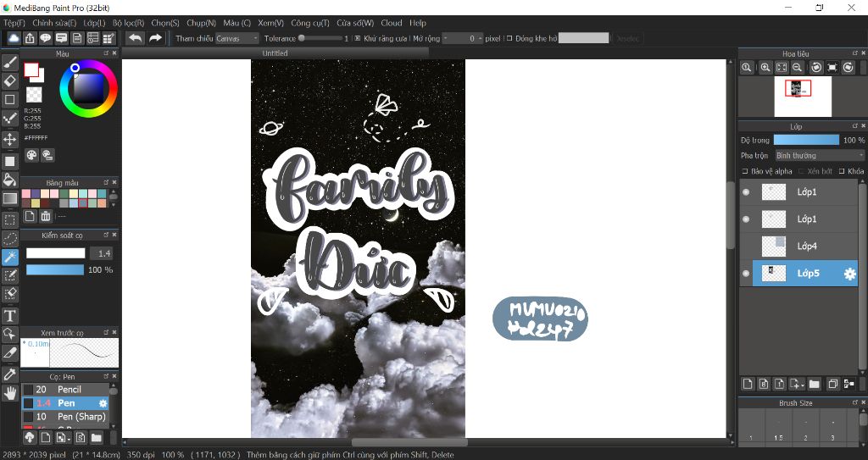Show the Lớp4 layer visibility toggle
868x460 pixels.
click(746, 247)
